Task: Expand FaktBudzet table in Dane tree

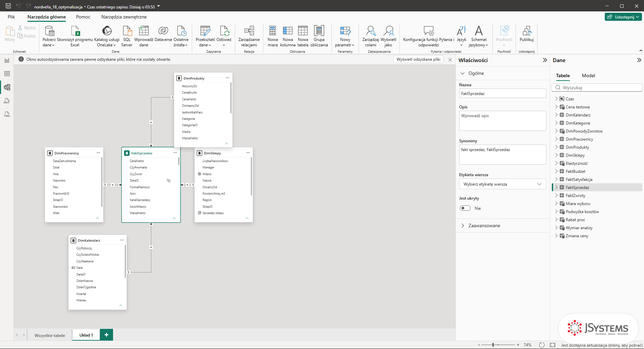Action: tap(556, 171)
